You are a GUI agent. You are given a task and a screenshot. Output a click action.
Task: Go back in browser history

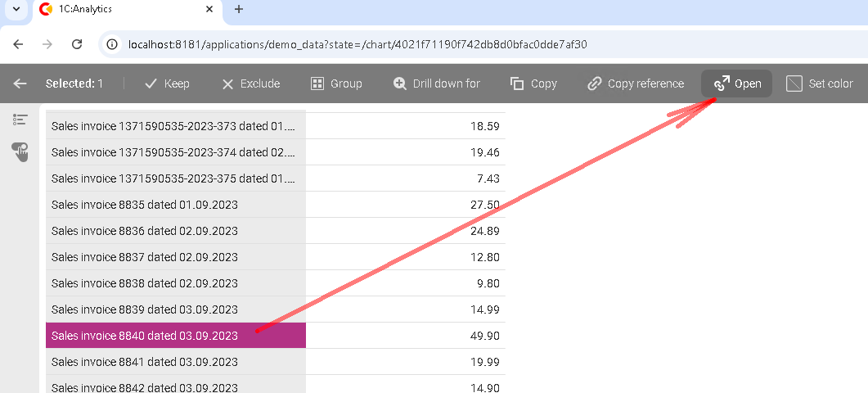click(18, 44)
